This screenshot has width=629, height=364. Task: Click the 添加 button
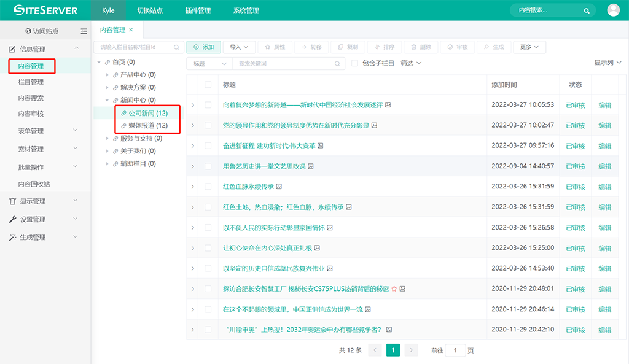204,47
